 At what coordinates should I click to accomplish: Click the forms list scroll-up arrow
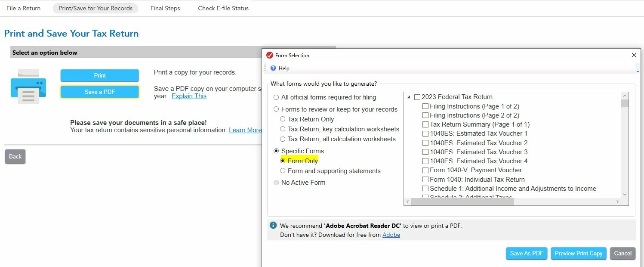click(625, 96)
